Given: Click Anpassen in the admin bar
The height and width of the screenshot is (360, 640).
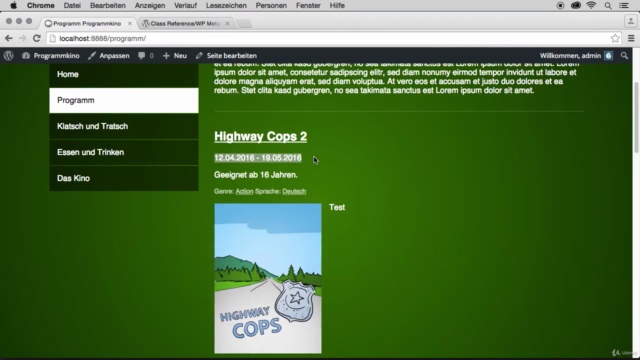Looking at the screenshot, I should 109,56.
